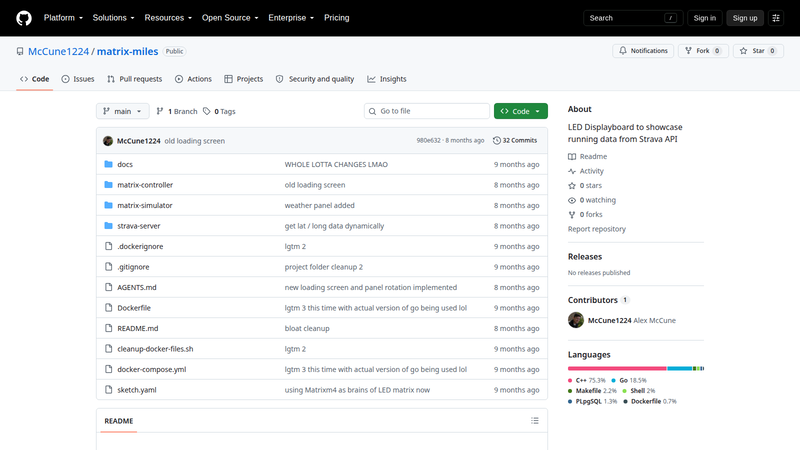The image size is (800, 450).
Task: Switch to the Code tab
Action: (35, 79)
